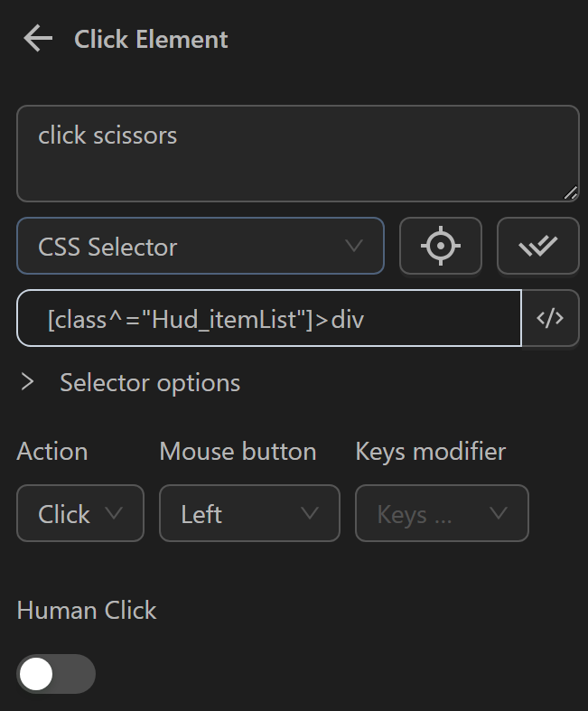Click the description box resize handle
Image resolution: width=588 pixels, height=711 pixels.
pyautogui.click(x=570, y=192)
